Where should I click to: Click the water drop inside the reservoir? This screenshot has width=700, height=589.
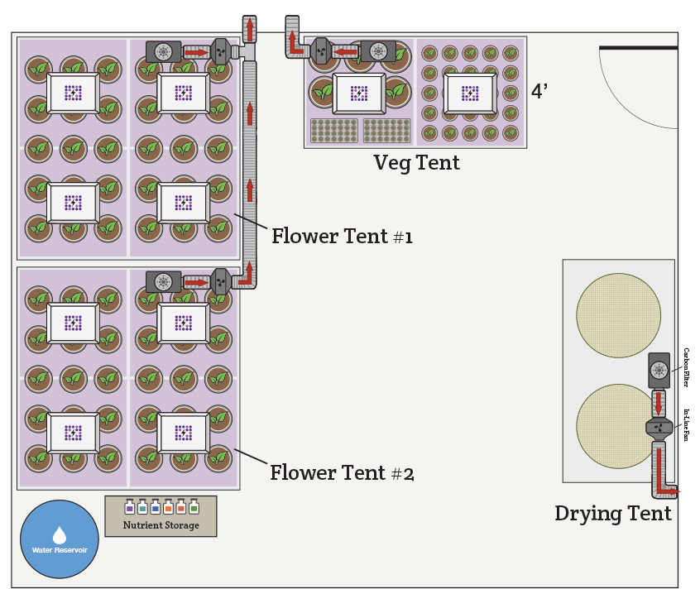point(60,535)
